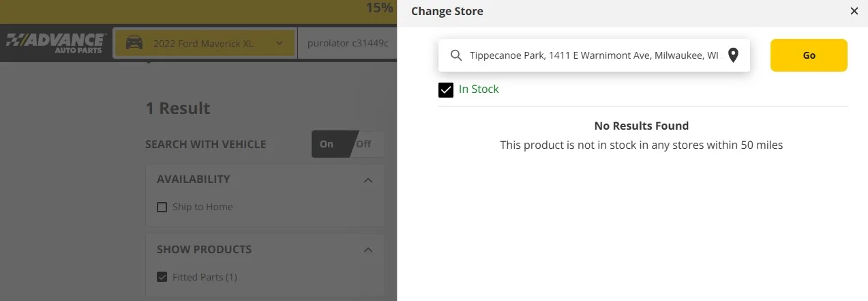Uncheck the In Stock checkbox
The width and height of the screenshot is (868, 301).
tap(446, 89)
